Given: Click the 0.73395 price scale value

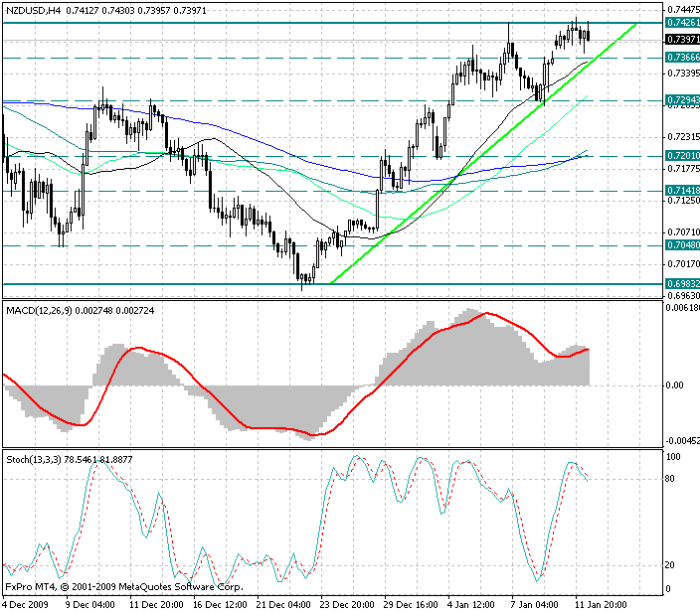Looking at the screenshot, I should pyautogui.click(x=683, y=73).
